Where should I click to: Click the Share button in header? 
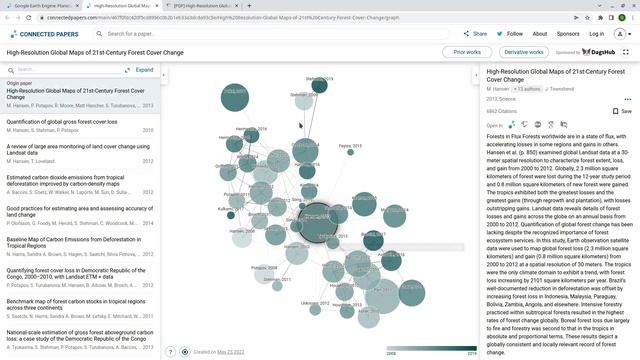point(475,34)
